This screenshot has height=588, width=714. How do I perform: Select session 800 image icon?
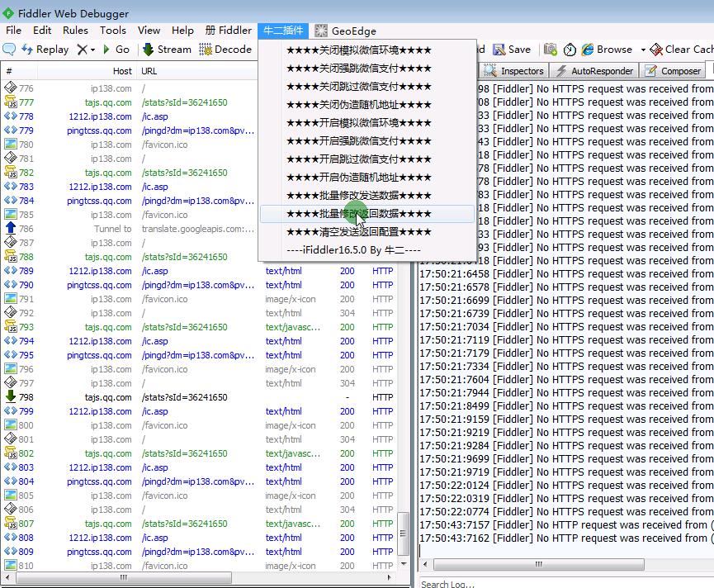[10, 425]
